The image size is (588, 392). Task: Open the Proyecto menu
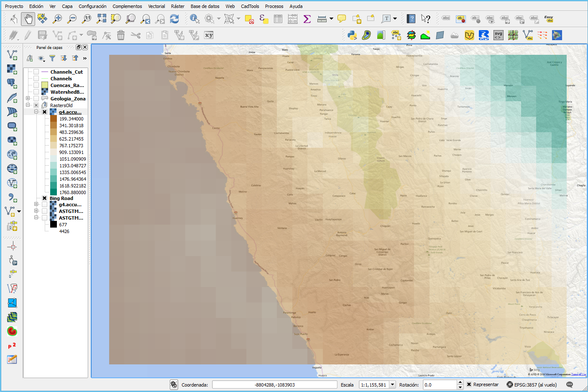click(14, 6)
